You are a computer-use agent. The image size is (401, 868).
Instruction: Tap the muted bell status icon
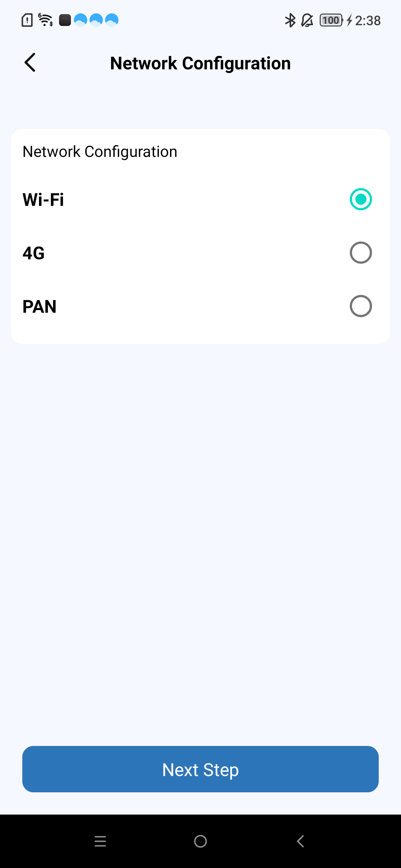307,20
